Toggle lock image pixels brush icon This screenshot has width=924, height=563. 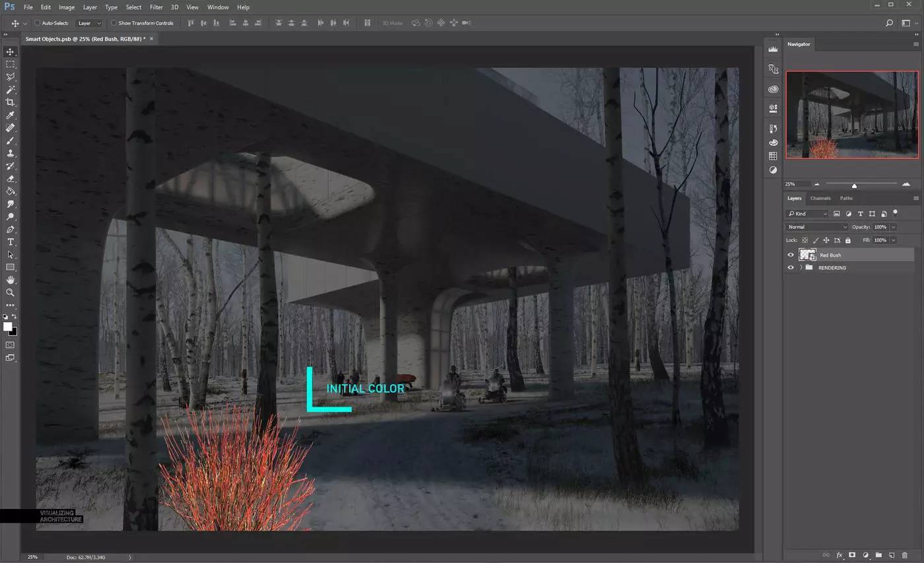[816, 240]
